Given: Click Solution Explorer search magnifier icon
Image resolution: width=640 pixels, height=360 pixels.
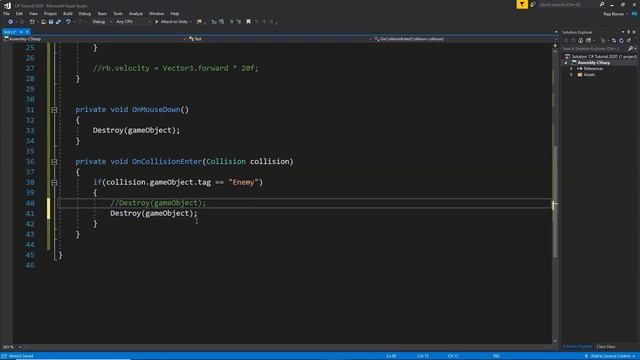Looking at the screenshot, I should point(630,49).
